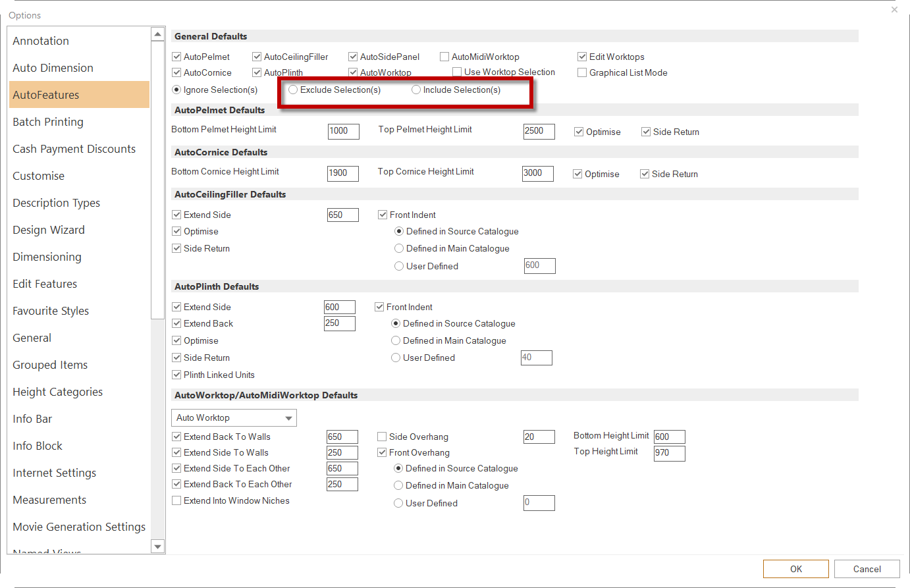910x588 pixels.
Task: Toggle Side Return in AutoCornice Defaults
Action: click(645, 174)
